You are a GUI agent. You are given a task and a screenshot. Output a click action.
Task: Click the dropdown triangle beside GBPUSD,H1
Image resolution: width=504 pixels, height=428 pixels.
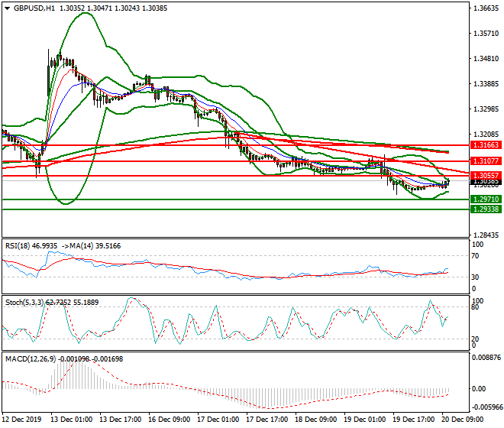(8, 8)
